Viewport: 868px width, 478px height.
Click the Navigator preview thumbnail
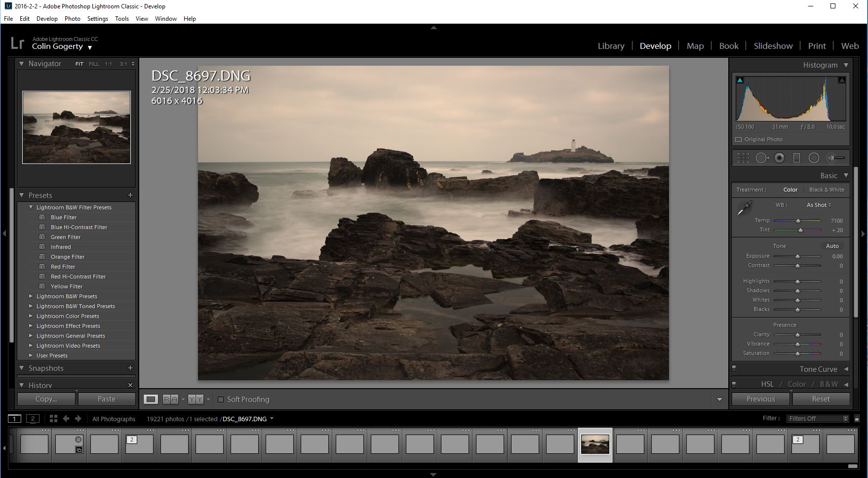(77, 127)
